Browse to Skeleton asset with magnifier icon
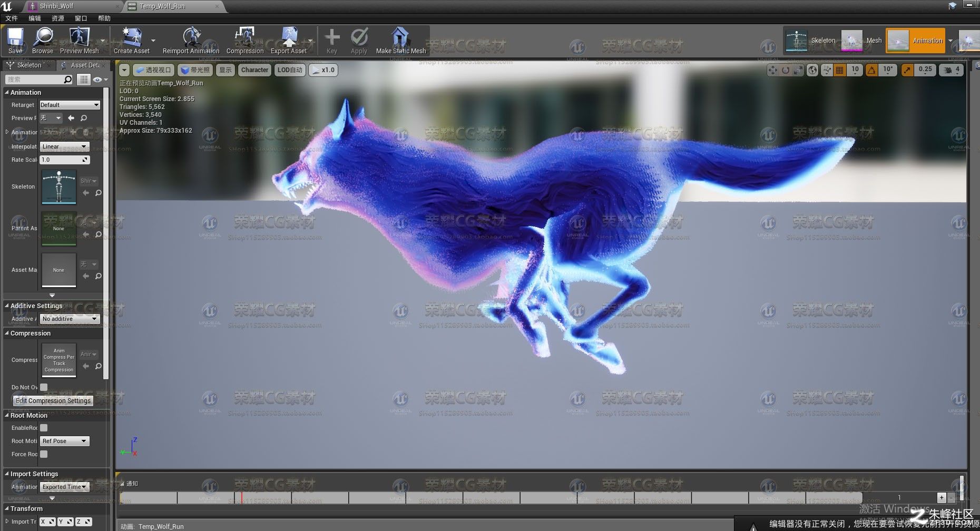Screen dimensions: 980x531 (98, 193)
